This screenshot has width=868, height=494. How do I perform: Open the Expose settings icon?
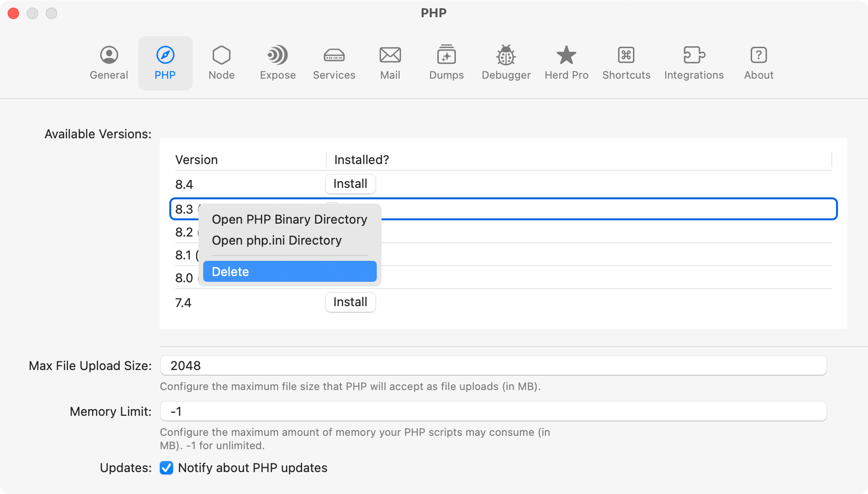(278, 55)
